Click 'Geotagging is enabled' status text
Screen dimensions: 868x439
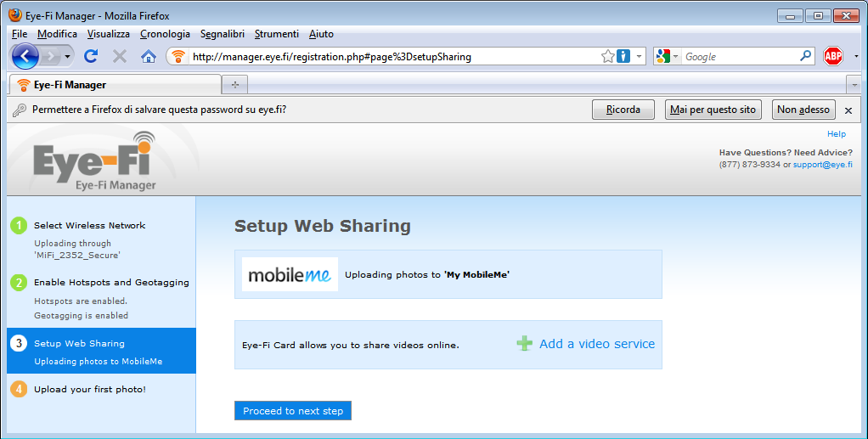click(x=81, y=316)
